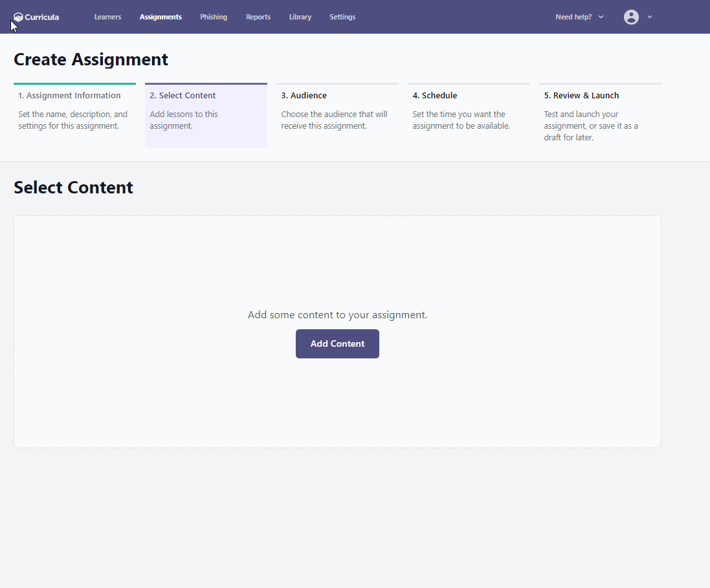Open the user account avatar icon
Screen dimensions: 710x588
[631, 17]
